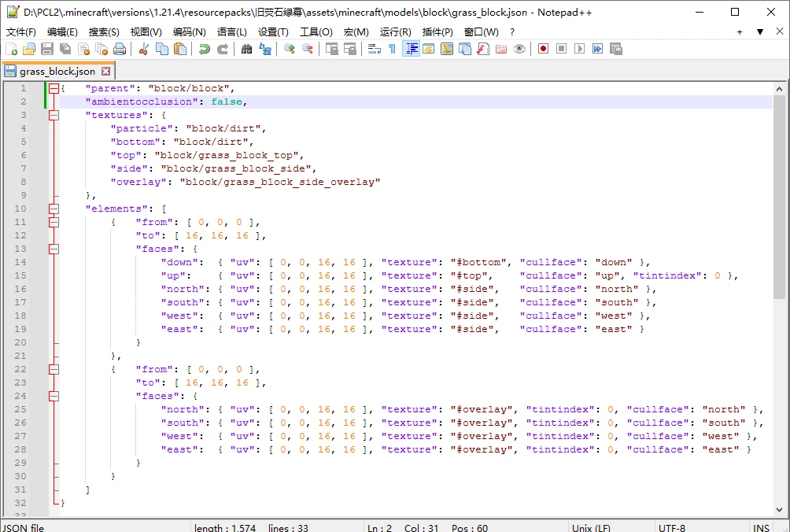
Task: Click the X button right of menu bar
Action: point(780,31)
